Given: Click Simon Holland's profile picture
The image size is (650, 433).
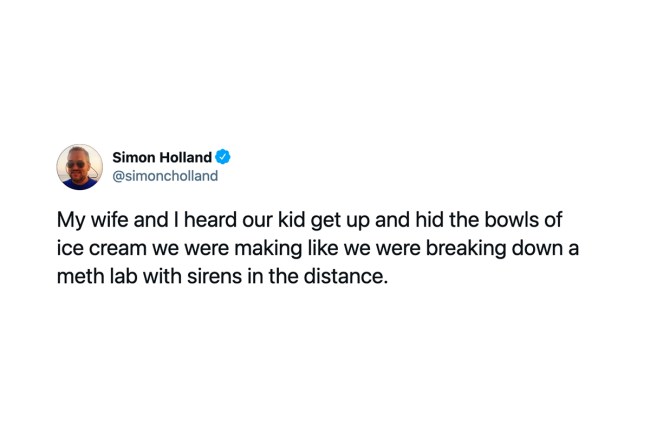Looking at the screenshot, I should 79,167.
